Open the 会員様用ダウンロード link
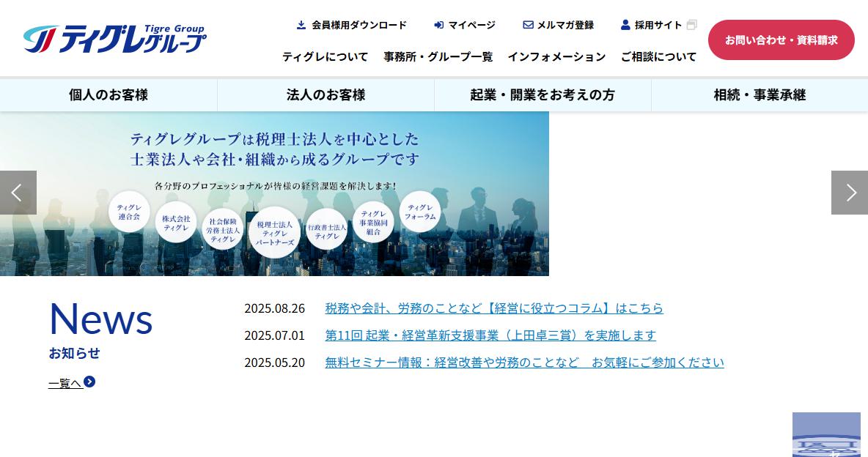This screenshot has height=457, width=868. [352, 25]
